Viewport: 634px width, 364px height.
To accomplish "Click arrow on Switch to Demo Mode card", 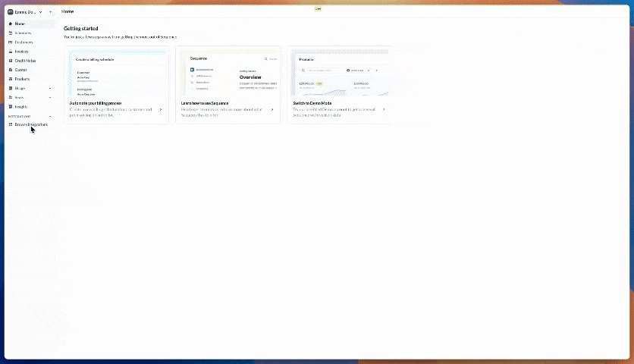I will coord(384,110).
